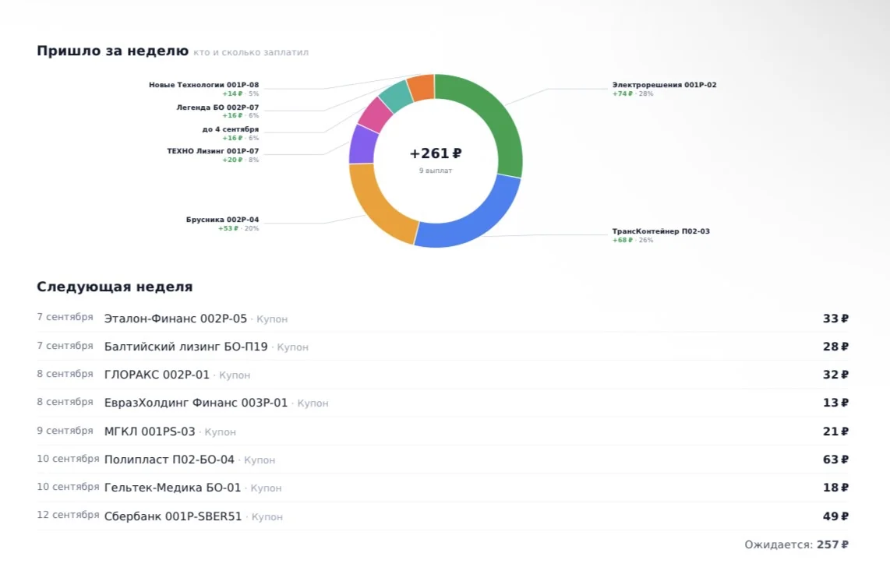Image resolution: width=890 pixels, height=588 pixels.
Task: Click the '+53 ₽ · 20%' value
Action: (238, 228)
